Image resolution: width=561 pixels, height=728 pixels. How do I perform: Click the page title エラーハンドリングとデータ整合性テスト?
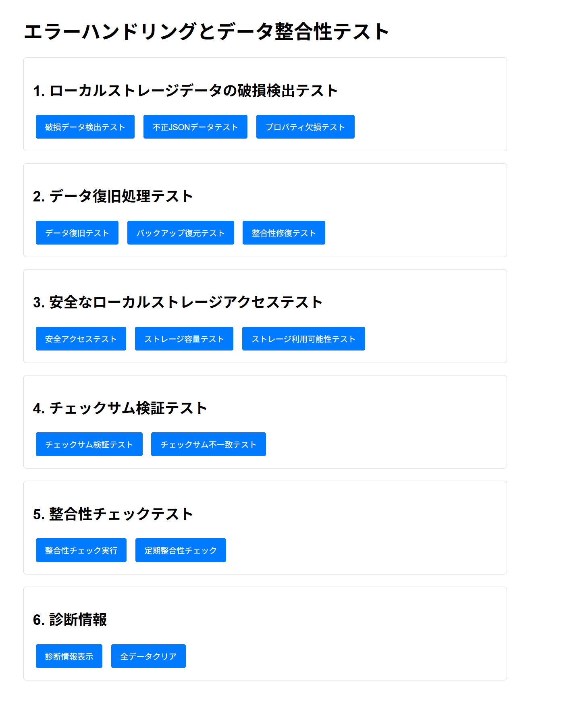pos(206,32)
